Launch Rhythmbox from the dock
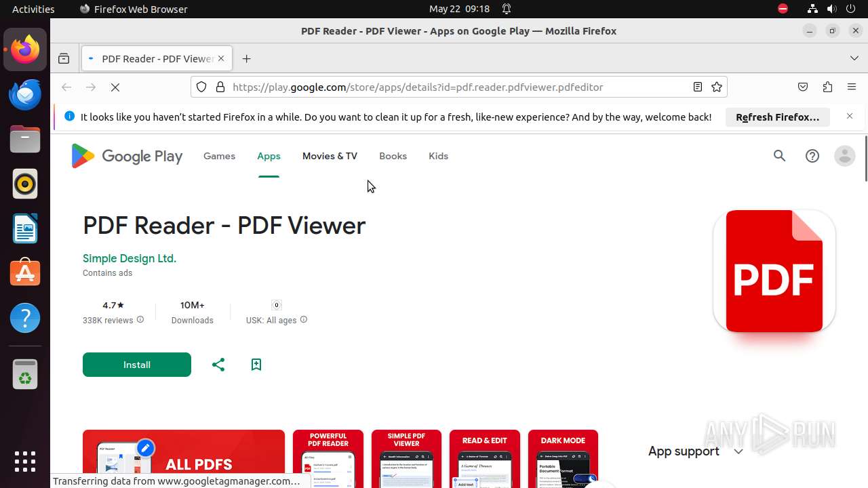This screenshot has height=488, width=868. (25, 184)
